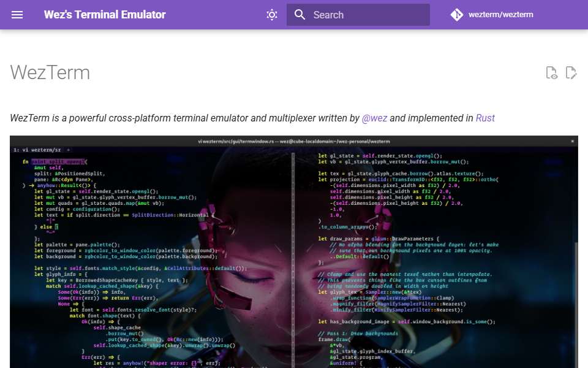Click the plus new-tab button in the screenshot

(x=68, y=150)
